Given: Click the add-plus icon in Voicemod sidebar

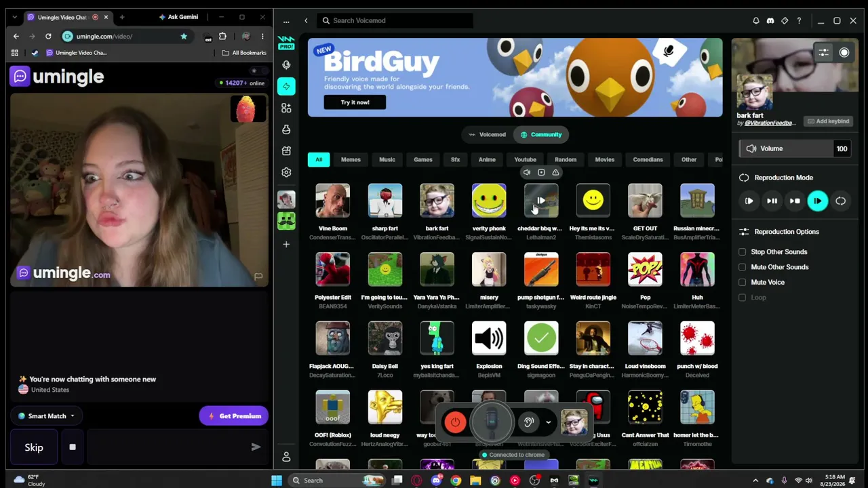Looking at the screenshot, I should 286,244.
